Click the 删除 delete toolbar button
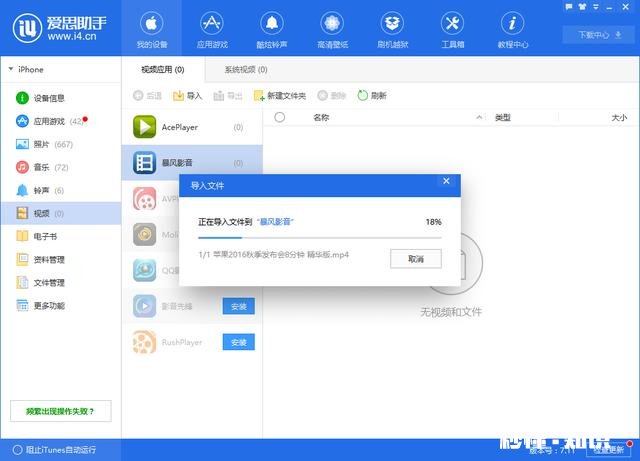Image resolution: width=640 pixels, height=461 pixels. point(331,96)
